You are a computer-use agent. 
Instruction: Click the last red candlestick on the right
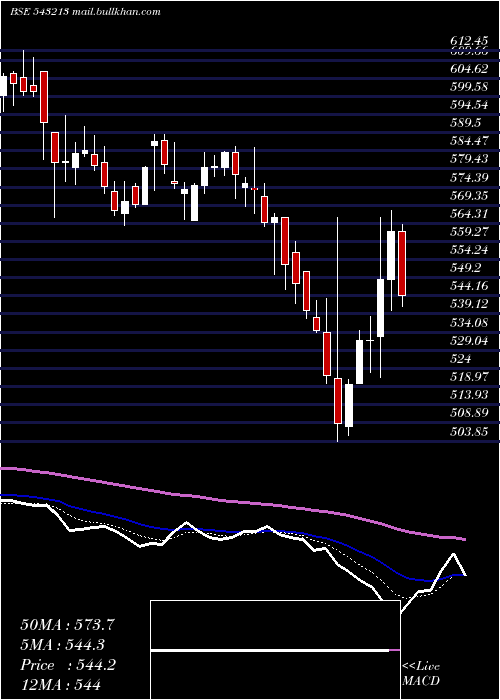[402, 263]
